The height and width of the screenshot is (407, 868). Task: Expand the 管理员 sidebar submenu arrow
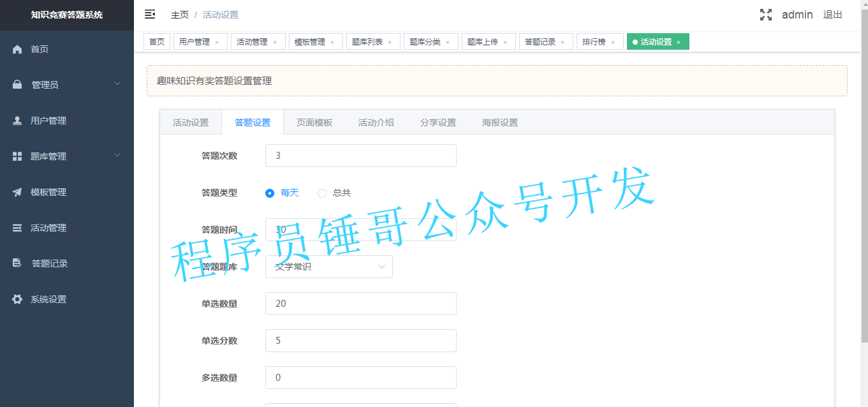[117, 84]
